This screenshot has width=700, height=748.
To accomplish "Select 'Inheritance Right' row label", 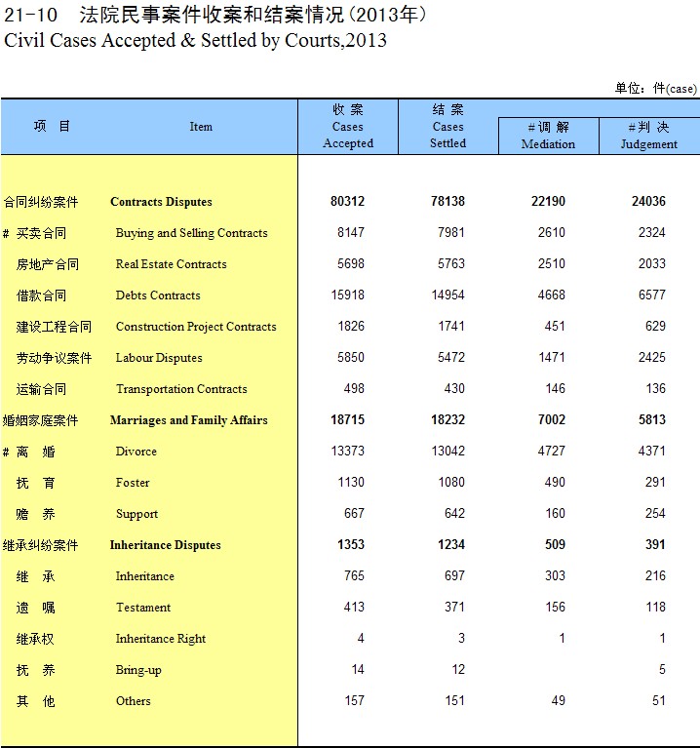I will pos(161,639).
